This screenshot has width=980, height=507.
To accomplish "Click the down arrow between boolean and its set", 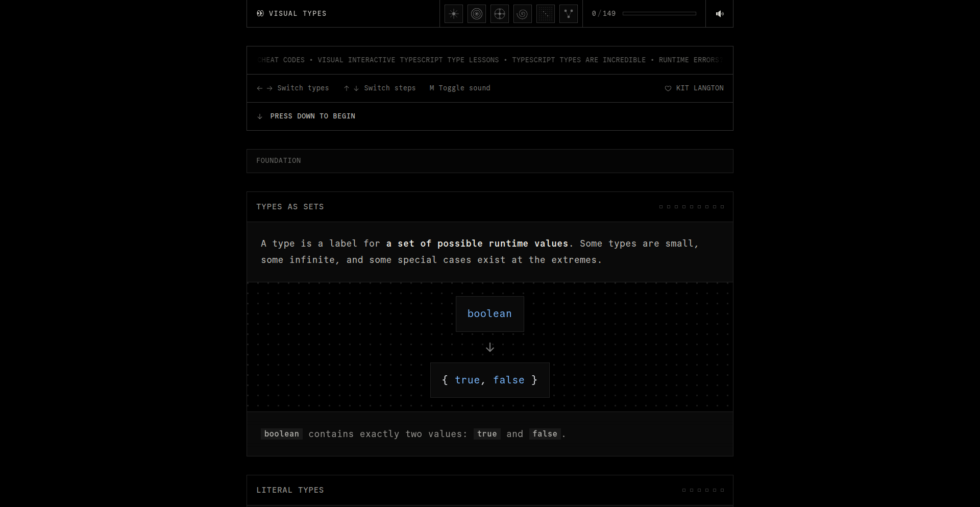I will click(489, 347).
